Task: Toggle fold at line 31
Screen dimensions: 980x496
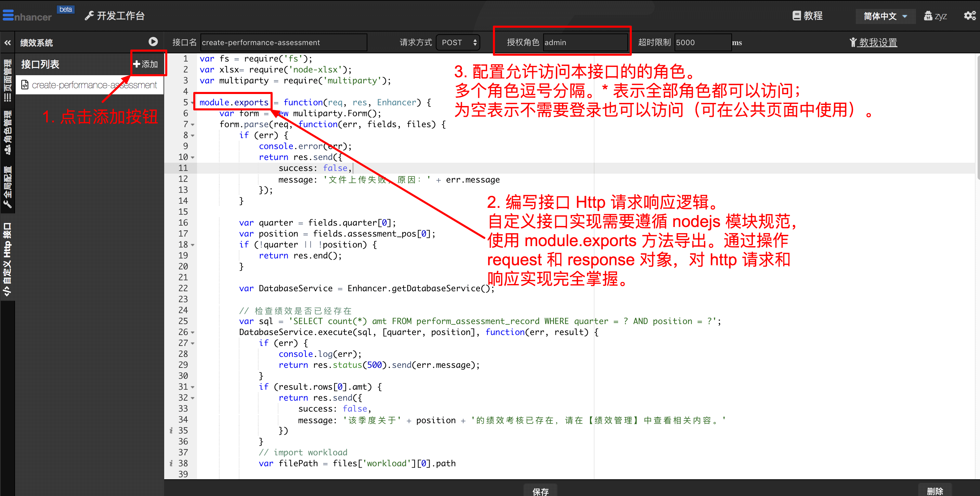Action: (x=193, y=387)
